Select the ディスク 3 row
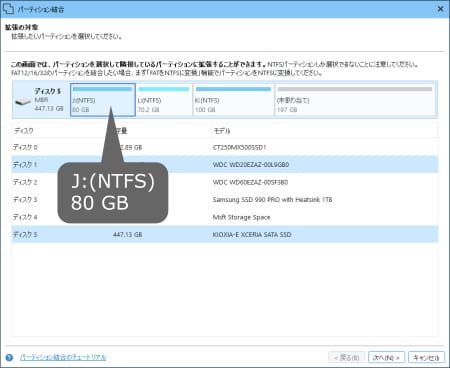The image size is (450, 368). [x=225, y=199]
